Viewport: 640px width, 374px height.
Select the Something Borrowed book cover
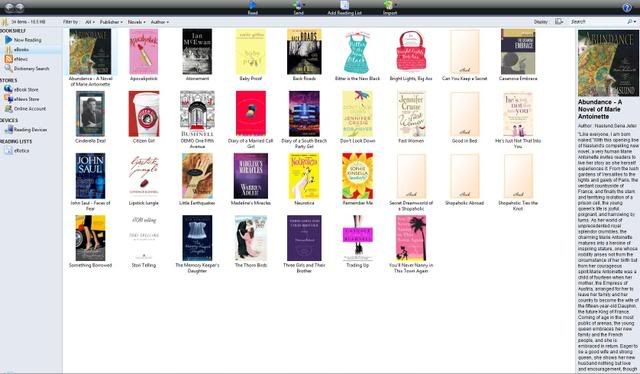[x=90, y=238]
